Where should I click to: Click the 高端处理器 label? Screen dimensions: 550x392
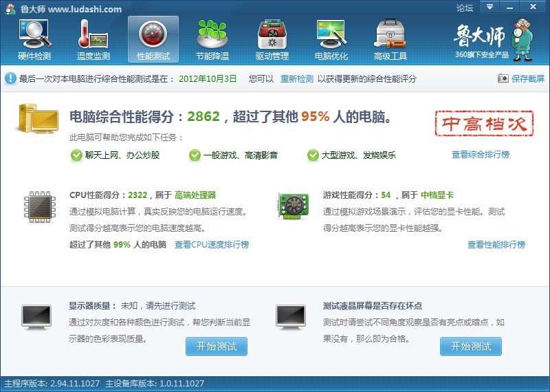[195, 195]
